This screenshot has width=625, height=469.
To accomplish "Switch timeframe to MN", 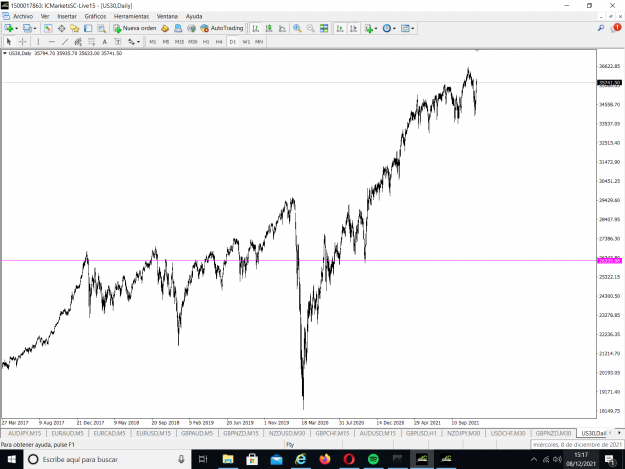I will coord(259,41).
